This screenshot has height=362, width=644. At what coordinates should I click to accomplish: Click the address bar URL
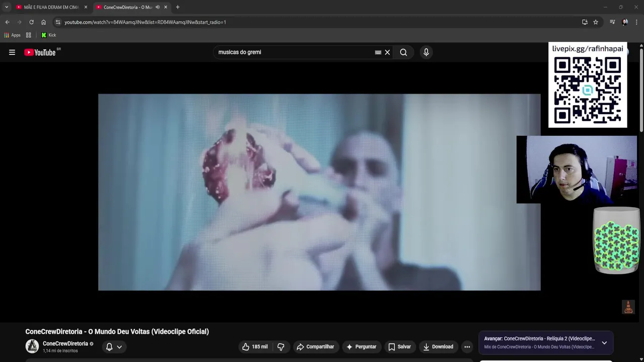click(x=145, y=22)
